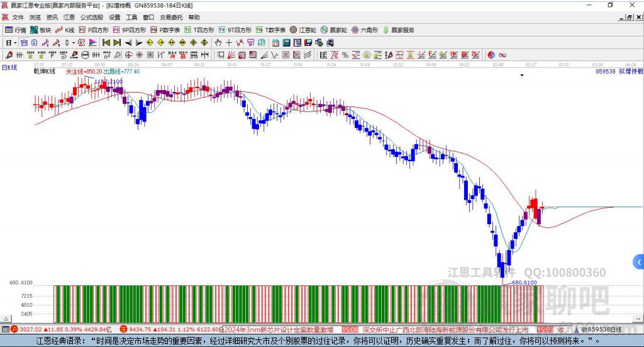The image size is (644, 347).
Task: Open the 公式选股 menu
Action: (91, 17)
